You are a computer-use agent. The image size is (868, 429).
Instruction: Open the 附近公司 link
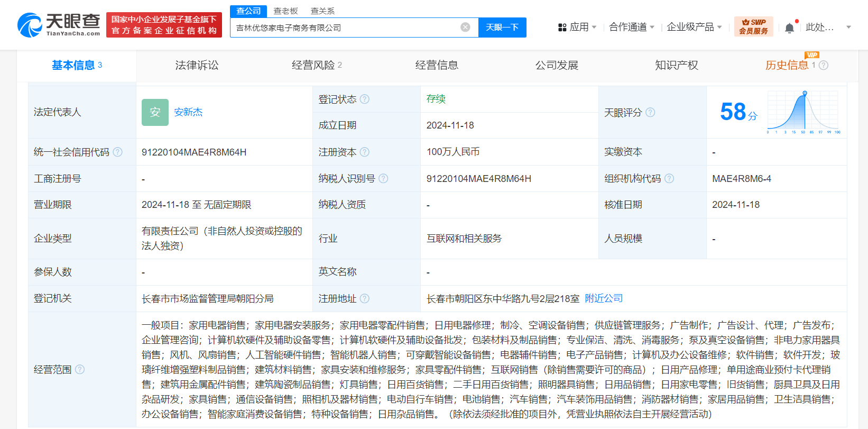tap(604, 298)
